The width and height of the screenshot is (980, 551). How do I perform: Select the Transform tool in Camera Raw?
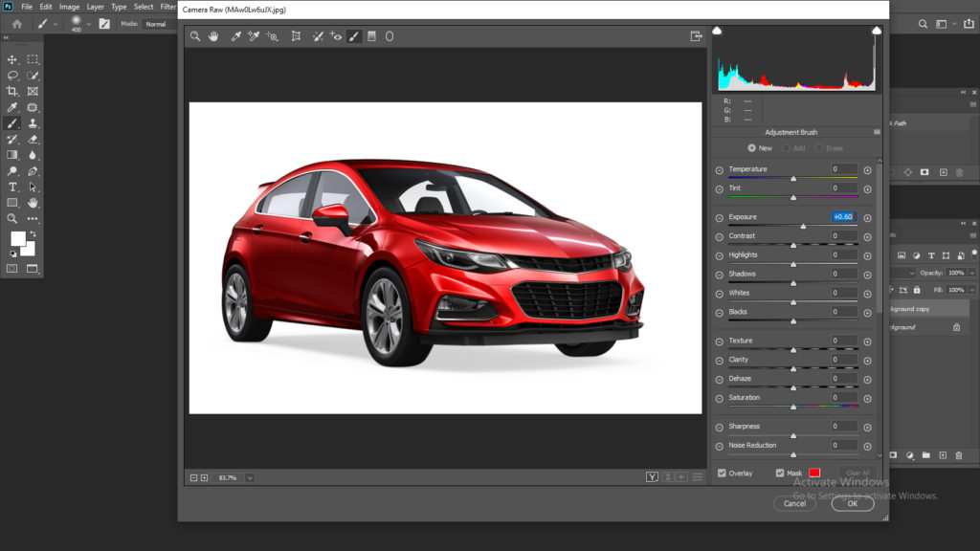tap(296, 36)
